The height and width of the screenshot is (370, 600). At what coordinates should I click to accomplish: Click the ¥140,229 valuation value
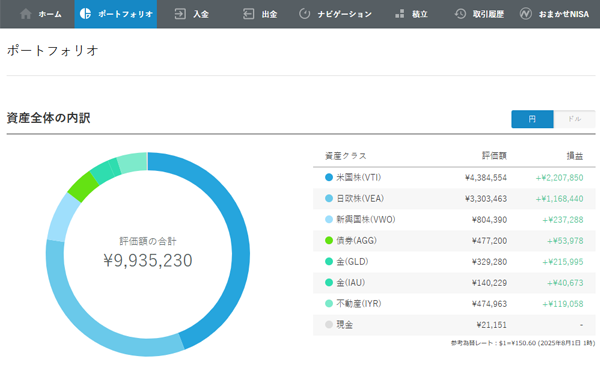click(489, 283)
